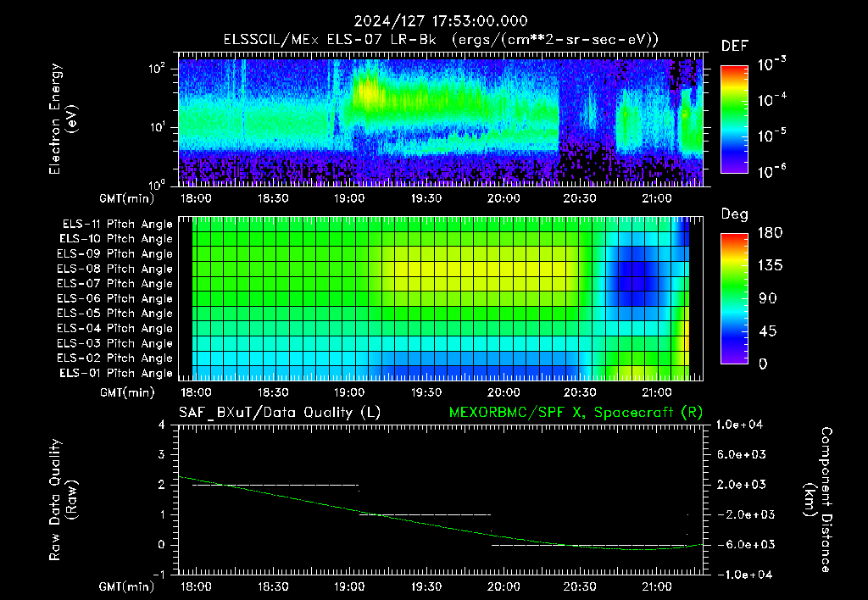
Task: Click the 90 value on the Deg scale
Action: [x=767, y=298]
